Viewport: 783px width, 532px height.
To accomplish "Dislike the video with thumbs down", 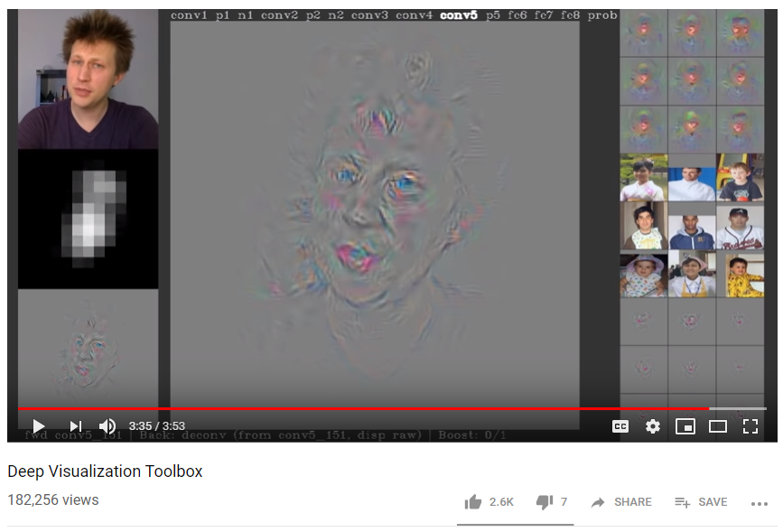I will [x=545, y=502].
